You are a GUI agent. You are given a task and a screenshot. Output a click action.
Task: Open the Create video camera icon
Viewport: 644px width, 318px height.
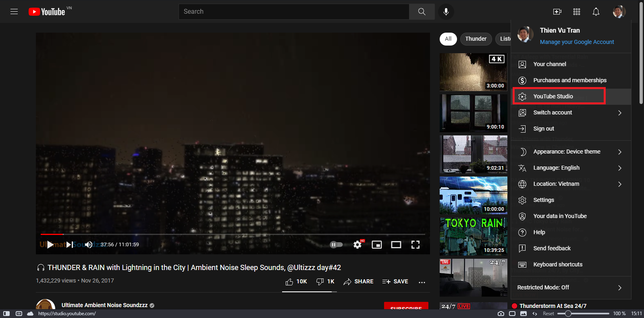(557, 12)
